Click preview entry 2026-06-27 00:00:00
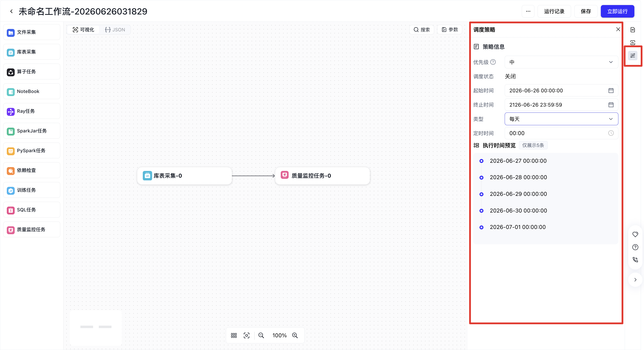644x350 pixels. pyautogui.click(x=518, y=161)
